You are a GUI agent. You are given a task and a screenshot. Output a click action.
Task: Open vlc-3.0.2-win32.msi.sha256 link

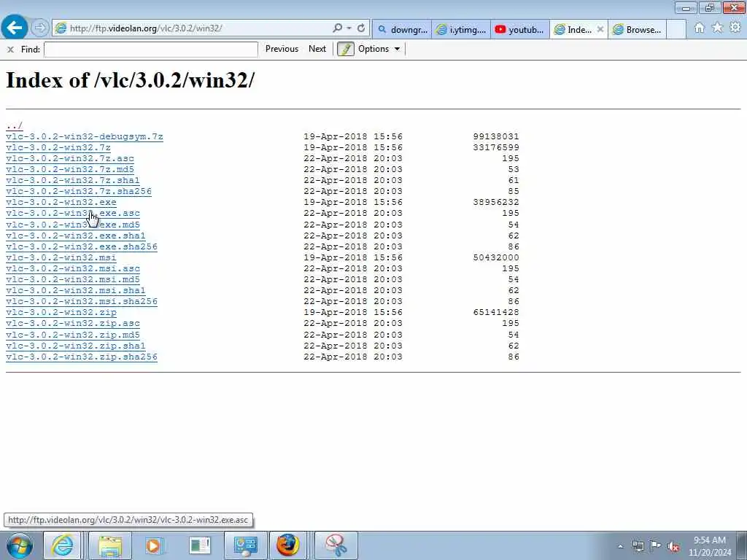coord(82,301)
